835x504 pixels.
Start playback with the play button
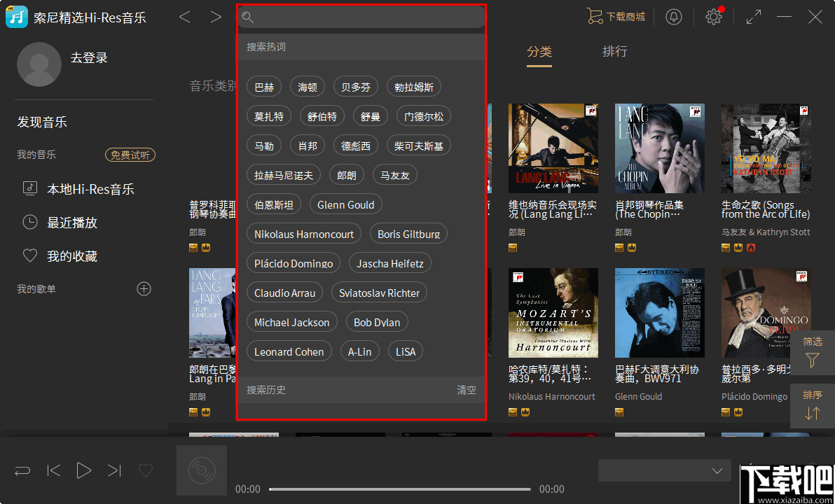[83, 470]
